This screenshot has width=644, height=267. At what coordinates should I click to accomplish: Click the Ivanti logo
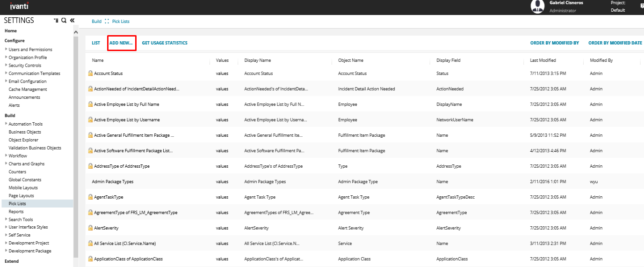pyautogui.click(x=20, y=6)
